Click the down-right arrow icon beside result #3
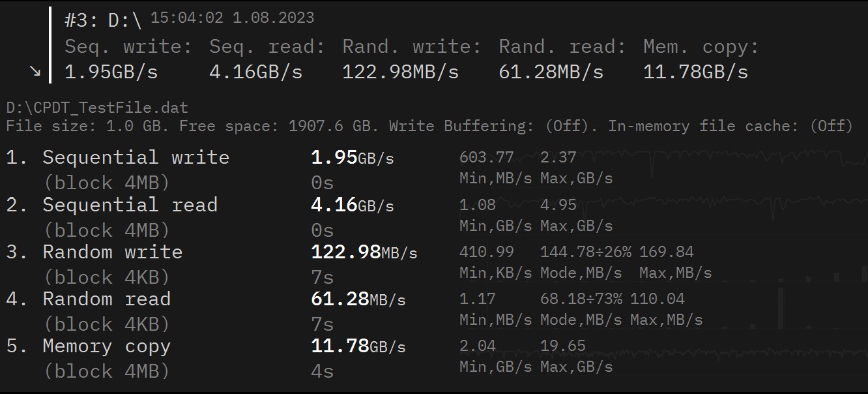Screen dimensions: 868x394 (36, 72)
